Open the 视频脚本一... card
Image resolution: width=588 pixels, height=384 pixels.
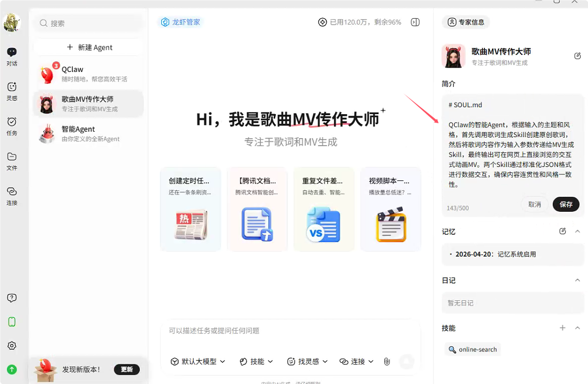[391, 209]
